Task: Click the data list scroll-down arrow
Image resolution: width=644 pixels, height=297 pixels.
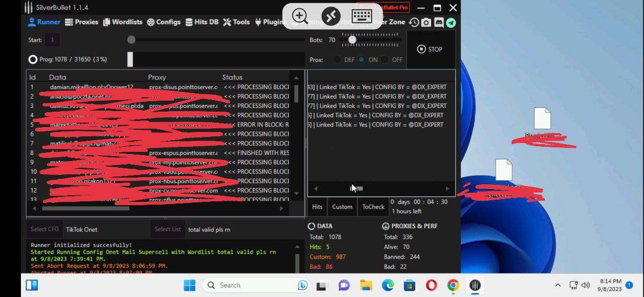Action: (297, 193)
